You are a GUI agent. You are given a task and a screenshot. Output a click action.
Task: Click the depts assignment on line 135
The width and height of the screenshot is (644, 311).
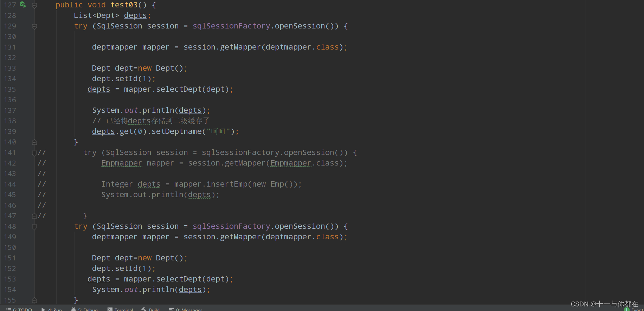99,89
